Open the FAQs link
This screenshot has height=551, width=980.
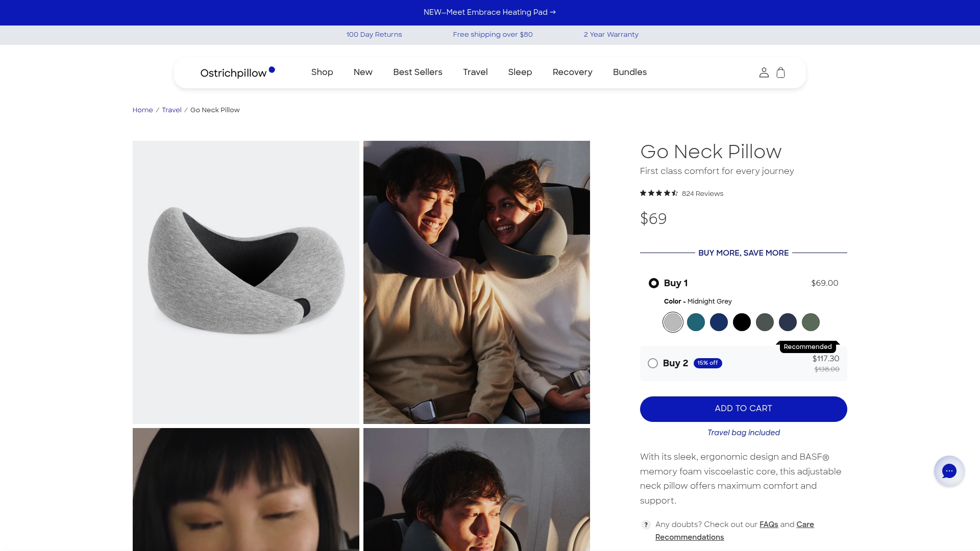[769, 524]
